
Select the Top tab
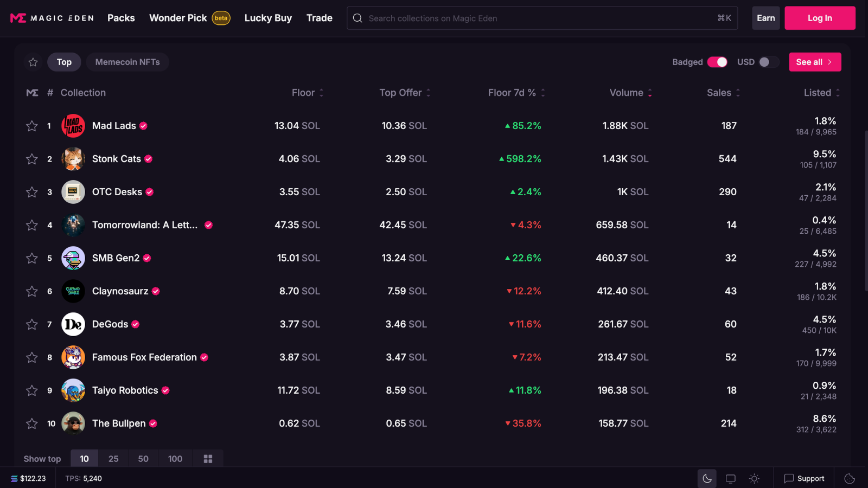(64, 62)
